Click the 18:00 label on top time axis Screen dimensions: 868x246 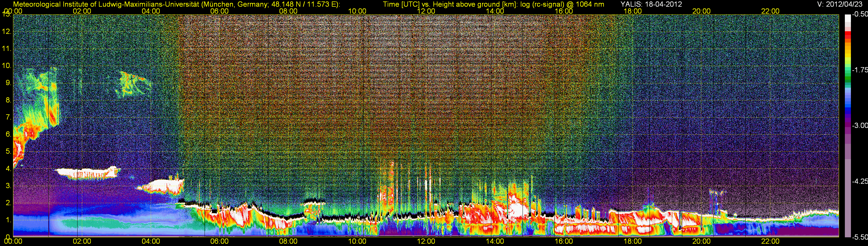point(633,11)
